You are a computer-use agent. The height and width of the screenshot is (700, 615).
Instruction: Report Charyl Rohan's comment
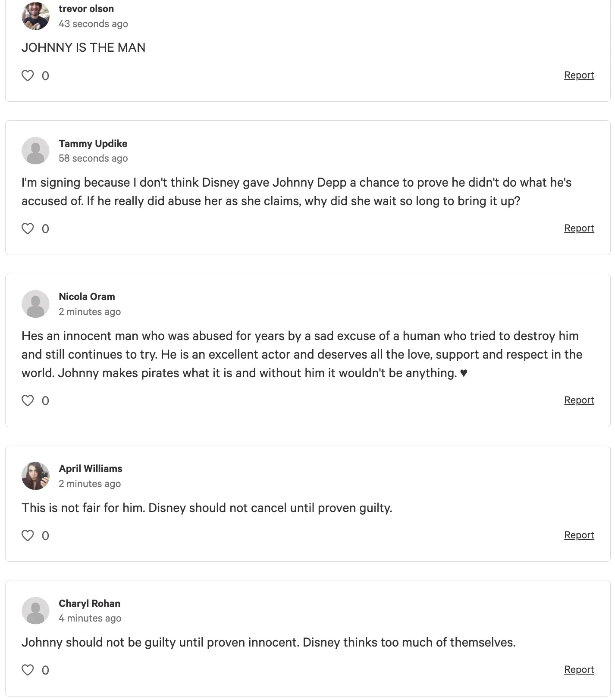[579, 670]
